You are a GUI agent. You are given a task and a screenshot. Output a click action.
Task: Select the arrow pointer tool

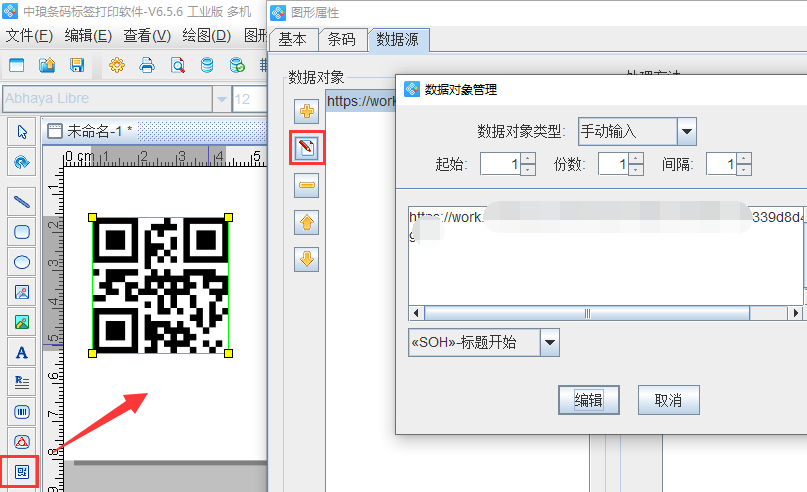click(22, 132)
